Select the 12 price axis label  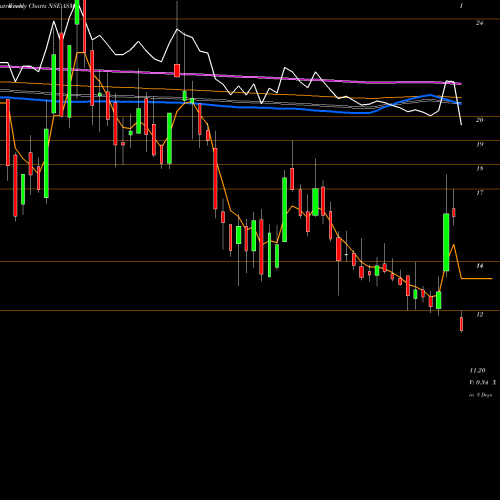coord(479,314)
